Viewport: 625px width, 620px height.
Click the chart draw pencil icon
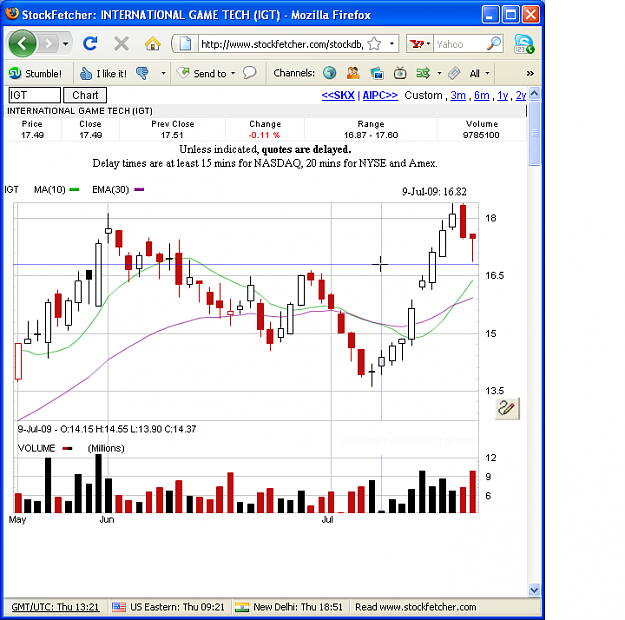tap(507, 408)
